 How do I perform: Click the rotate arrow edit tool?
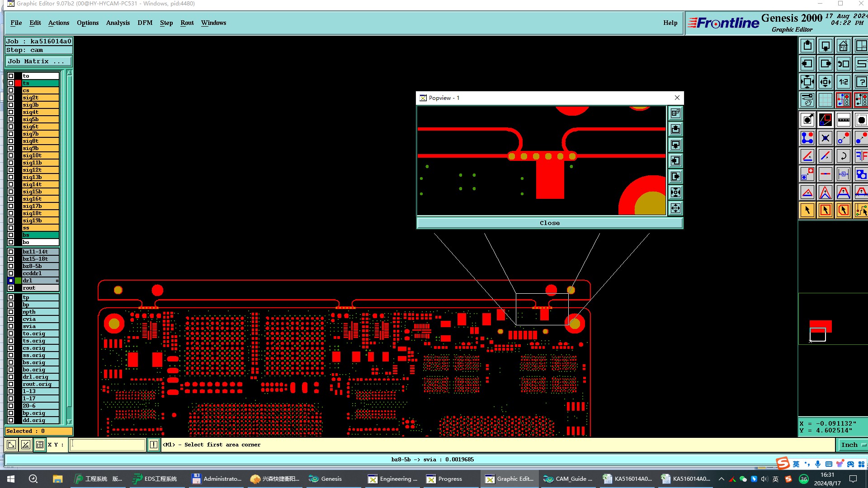pos(843,156)
